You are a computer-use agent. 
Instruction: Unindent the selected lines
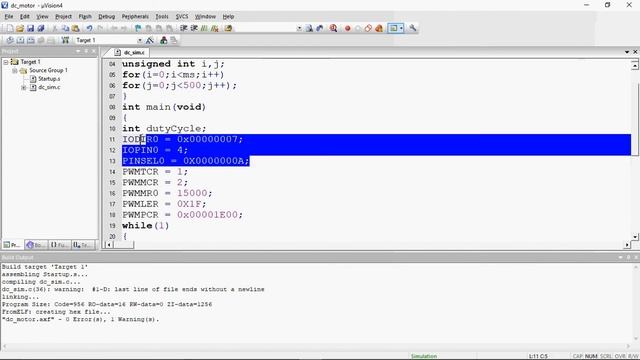(x=194, y=28)
